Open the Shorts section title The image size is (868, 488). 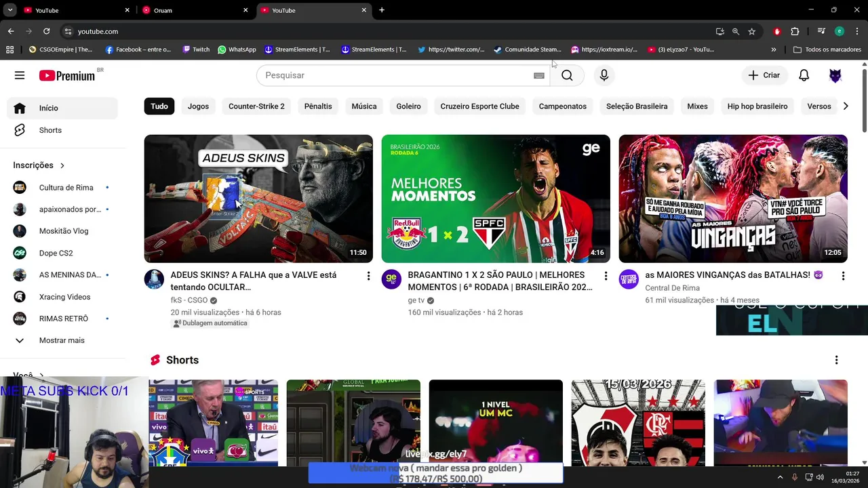tap(182, 360)
